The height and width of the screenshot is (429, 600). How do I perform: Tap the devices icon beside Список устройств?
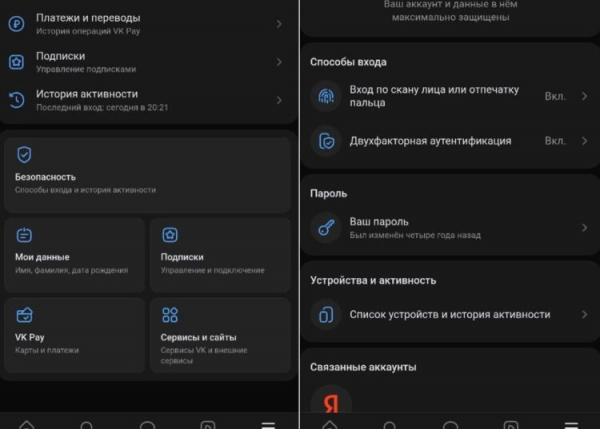tap(326, 315)
